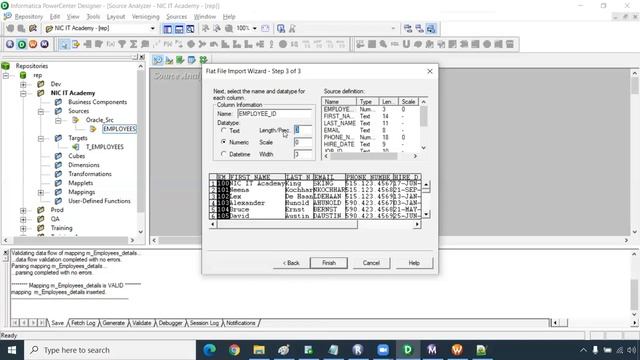Image resolution: width=640 pixels, height=360 pixels.
Task: Click the Filter transformation funnel icon
Action: (x=122, y=44)
